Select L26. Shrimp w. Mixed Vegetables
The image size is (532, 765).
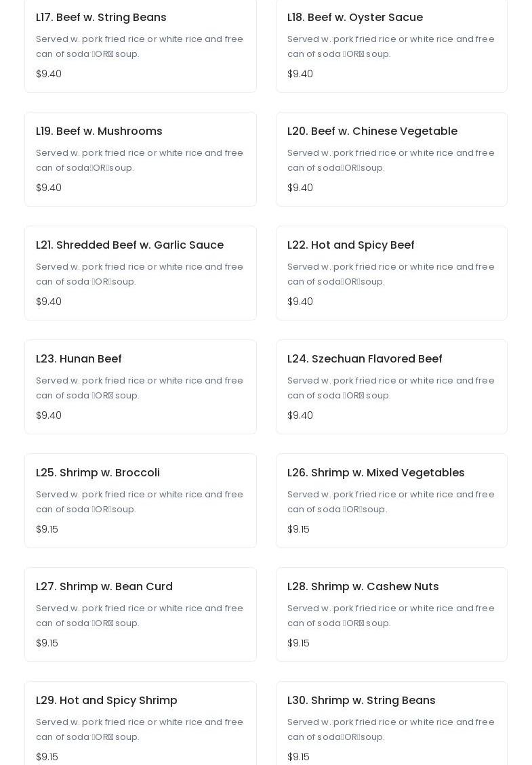(x=375, y=473)
